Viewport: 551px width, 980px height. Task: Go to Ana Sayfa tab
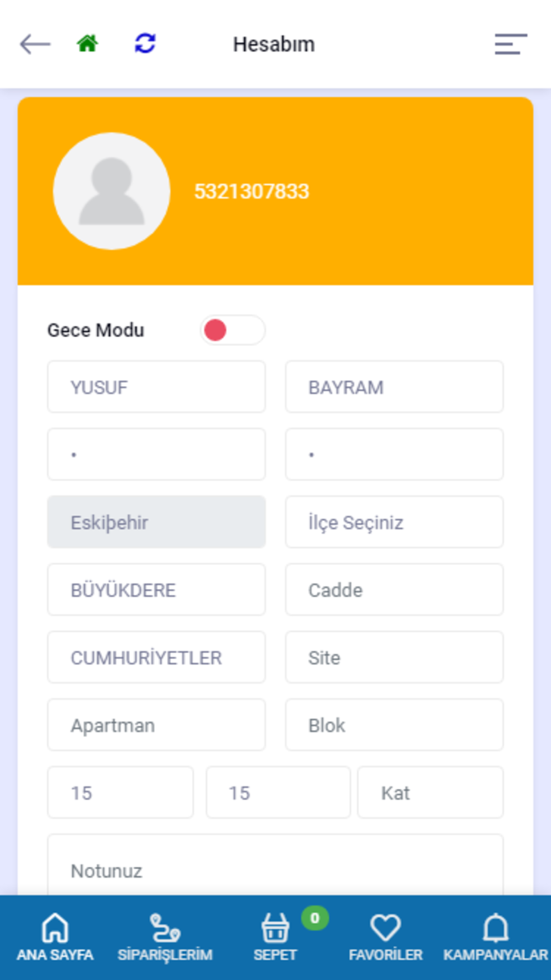pyautogui.click(x=55, y=936)
